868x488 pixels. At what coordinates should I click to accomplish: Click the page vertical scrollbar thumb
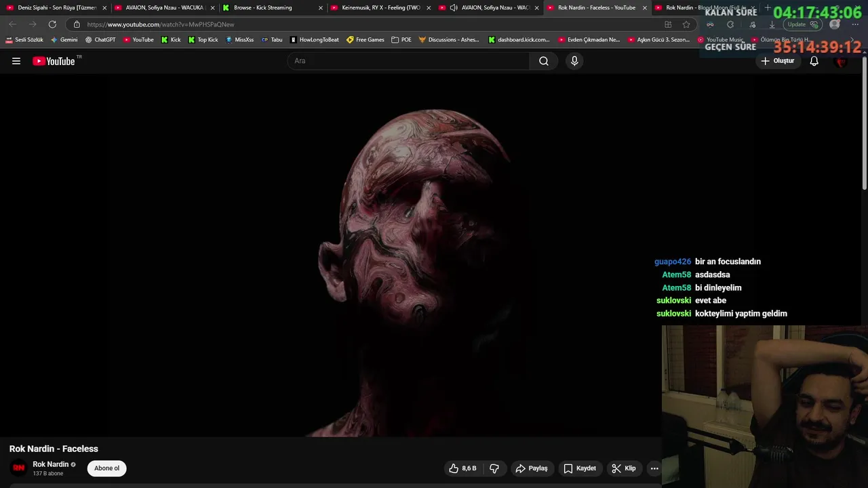tap(864, 122)
